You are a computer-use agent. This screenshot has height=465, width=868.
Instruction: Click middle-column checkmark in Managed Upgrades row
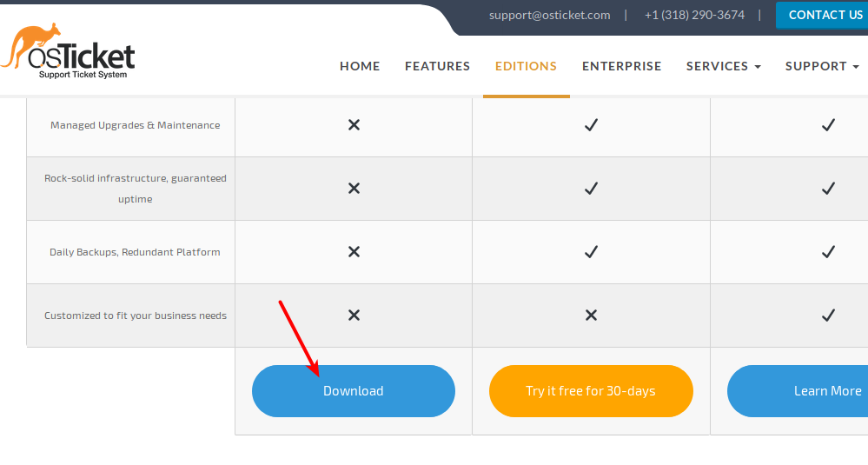(x=591, y=125)
